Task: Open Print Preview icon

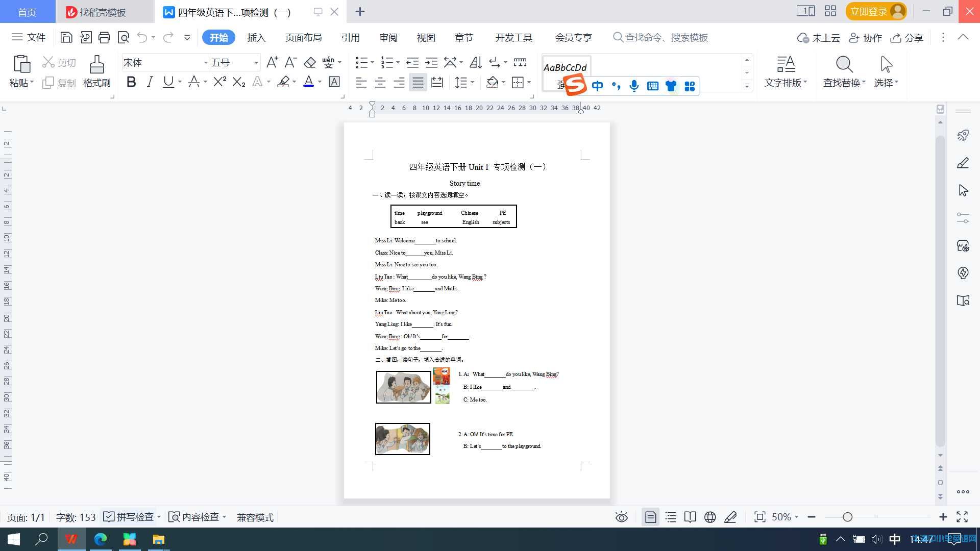Action: tap(124, 37)
